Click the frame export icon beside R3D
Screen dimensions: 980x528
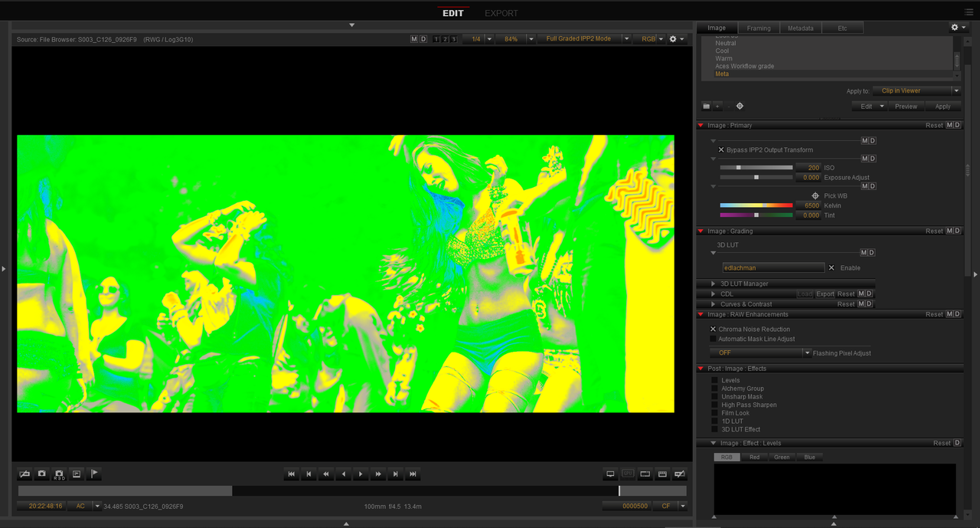click(77, 474)
